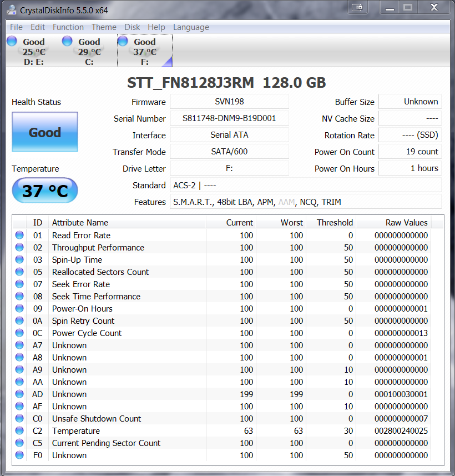Screen dimensions: 455x476
Task: Open the Language menu
Action: (191, 27)
